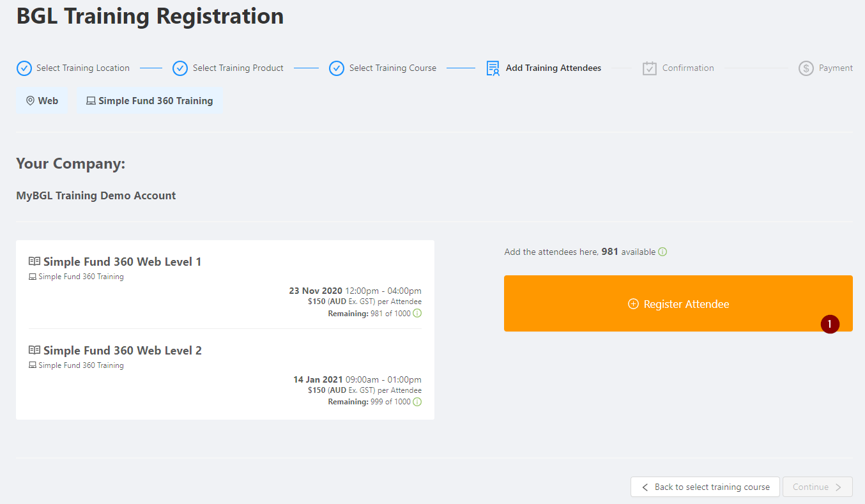Click the book icon beside Web Level 1
Image resolution: width=865 pixels, height=504 pixels.
tap(34, 261)
